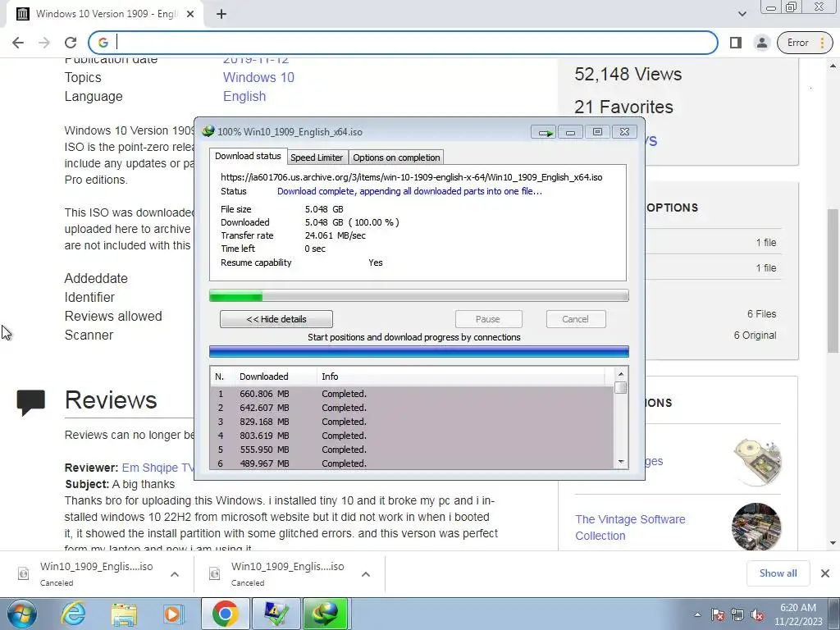
Task: Click the Vintage Software Collection thumbnail
Action: pyautogui.click(x=756, y=527)
